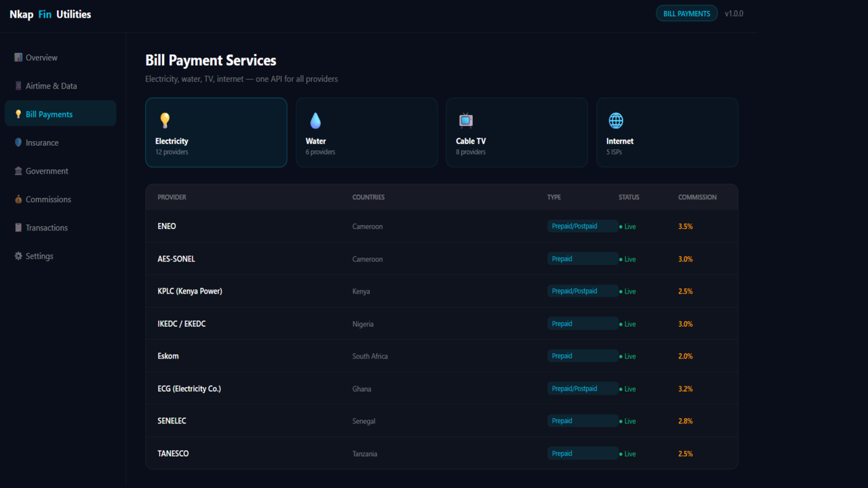Click the BILL PAYMENTS badge in header
Viewport: 868px width, 488px height.
pos(687,14)
